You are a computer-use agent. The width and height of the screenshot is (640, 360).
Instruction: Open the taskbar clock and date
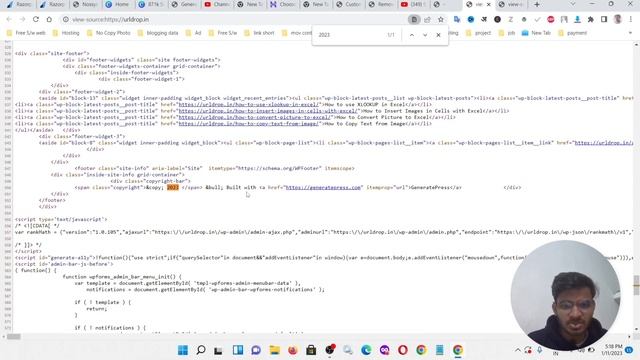[613, 350]
